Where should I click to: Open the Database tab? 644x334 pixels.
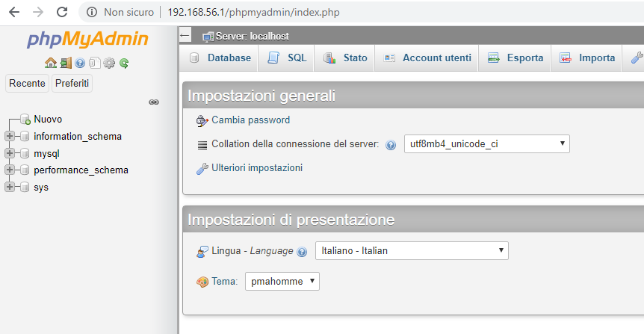[220, 58]
